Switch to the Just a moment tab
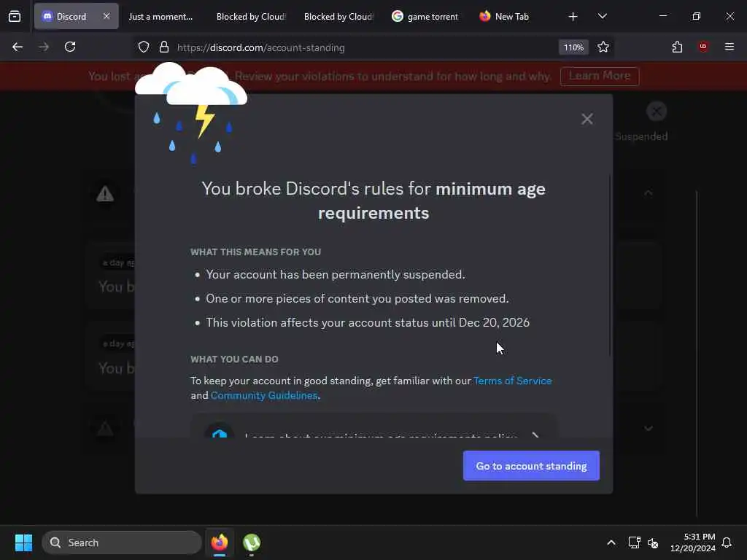This screenshot has width=747, height=560. pos(160,16)
